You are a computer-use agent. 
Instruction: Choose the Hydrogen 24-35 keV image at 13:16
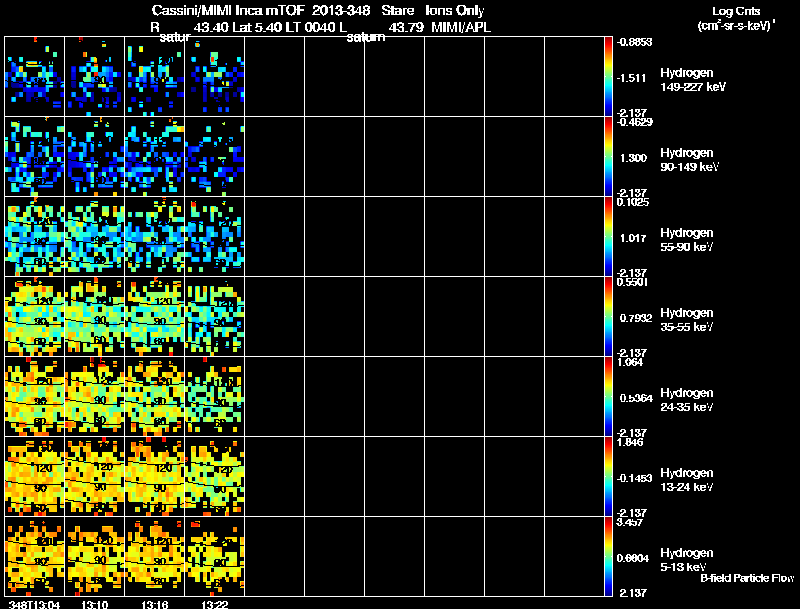(x=155, y=397)
